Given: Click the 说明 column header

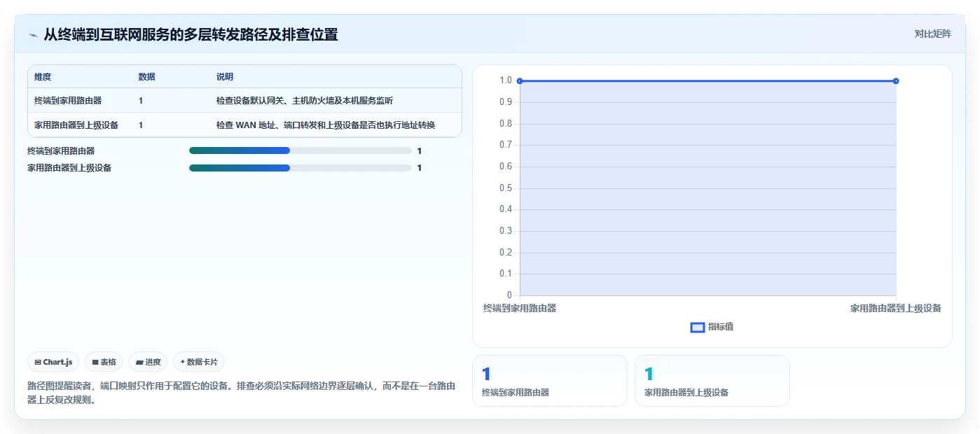Looking at the screenshot, I should coord(225,77).
